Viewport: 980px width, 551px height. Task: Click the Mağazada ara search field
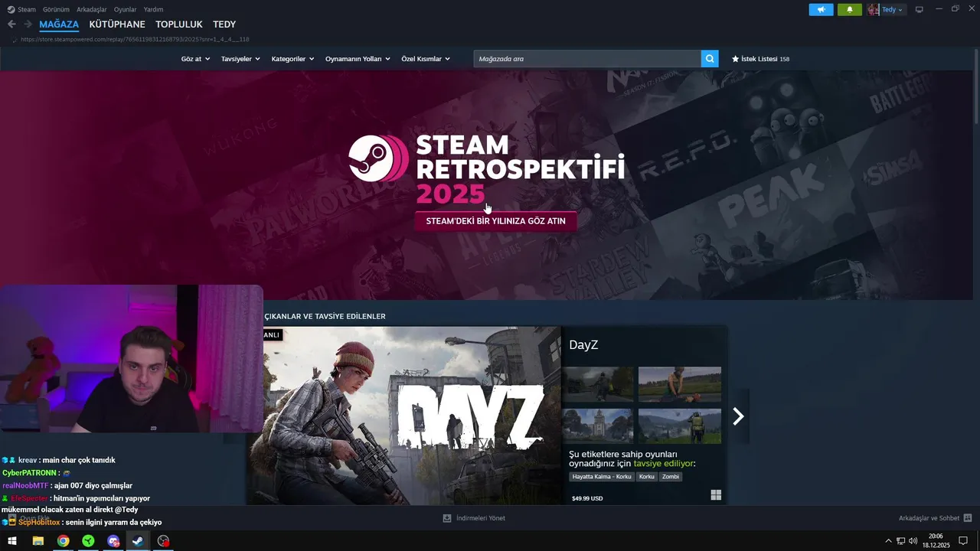(x=587, y=59)
